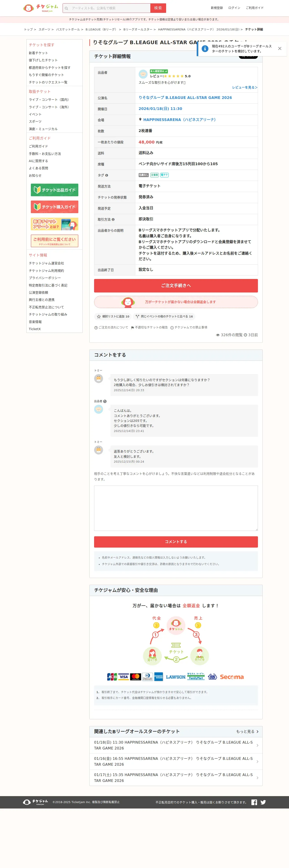Open ログイン in header
Viewport: 289px width, 868px height.
[x=234, y=8]
